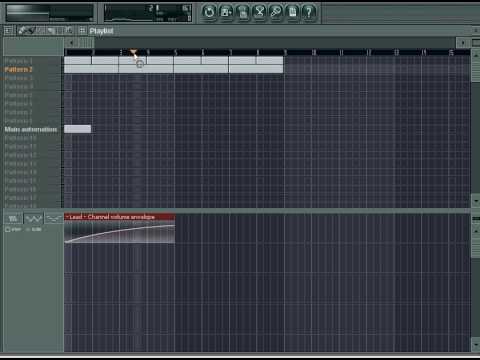
Task: Click the clip area scroll up arrow
Action: coord(476,231)
